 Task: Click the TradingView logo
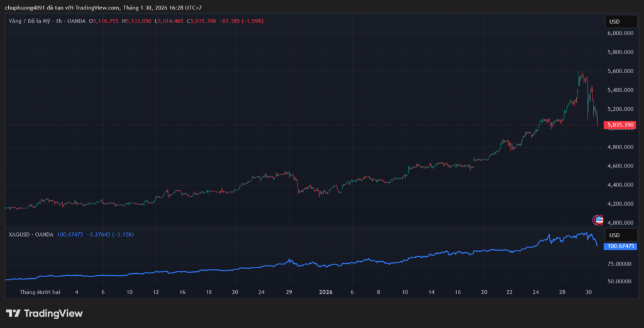pos(44,314)
